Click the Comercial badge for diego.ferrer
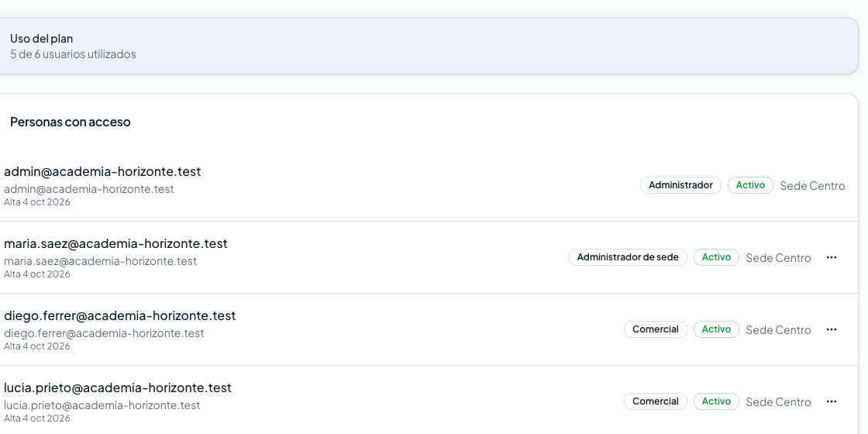The image size is (868, 434). (656, 329)
